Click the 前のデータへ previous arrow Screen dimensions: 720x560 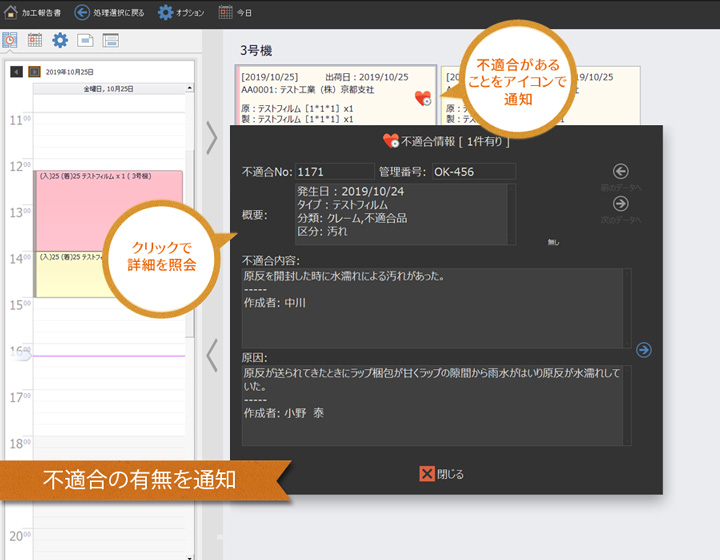tap(620, 172)
